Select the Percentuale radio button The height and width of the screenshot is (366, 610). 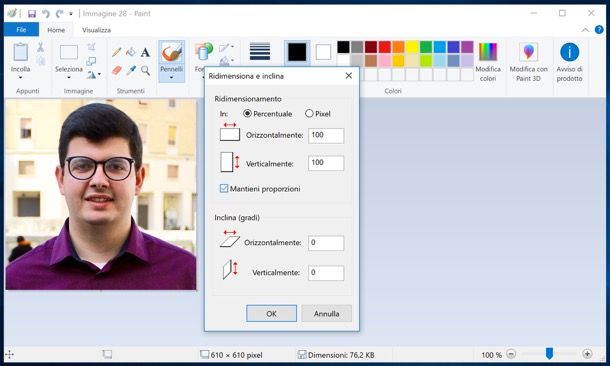[x=247, y=114]
